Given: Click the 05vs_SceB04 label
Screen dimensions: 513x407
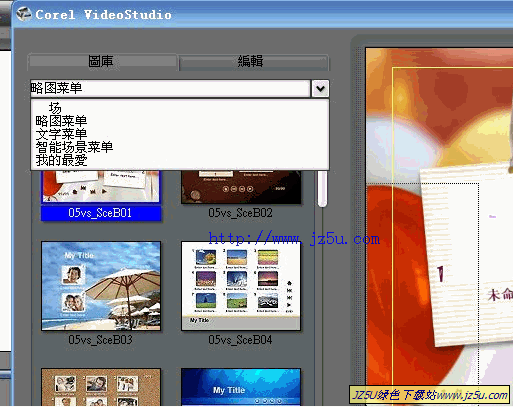Looking at the screenshot, I should [x=240, y=340].
